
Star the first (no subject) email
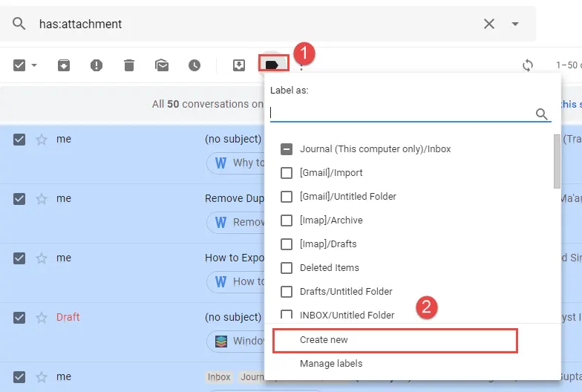tap(42, 140)
